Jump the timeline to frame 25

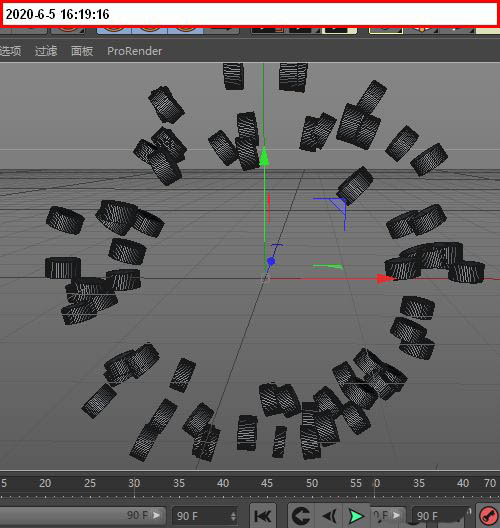pos(90,483)
